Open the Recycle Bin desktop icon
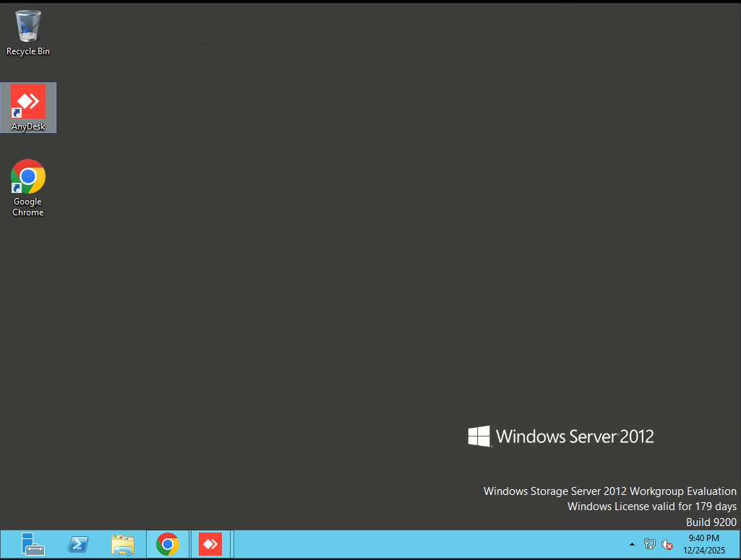Image resolution: width=741 pixels, height=560 pixels. tap(28, 27)
